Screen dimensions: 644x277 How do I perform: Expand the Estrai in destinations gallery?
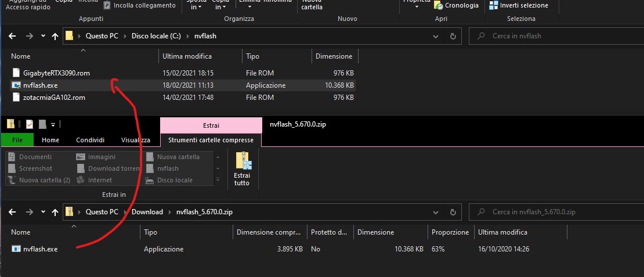click(218, 180)
